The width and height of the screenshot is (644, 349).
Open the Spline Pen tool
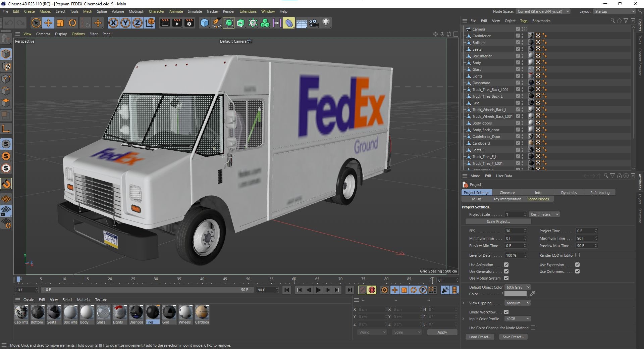tap(217, 23)
